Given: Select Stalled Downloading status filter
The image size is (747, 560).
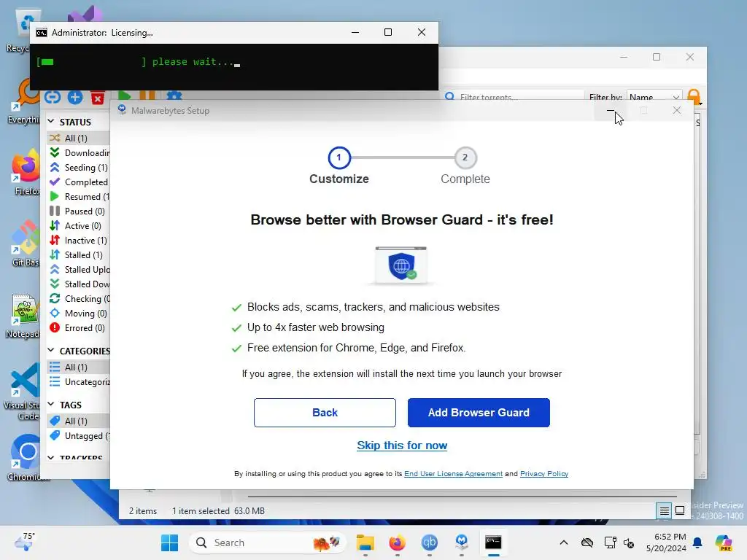Looking at the screenshot, I should click(x=79, y=284).
